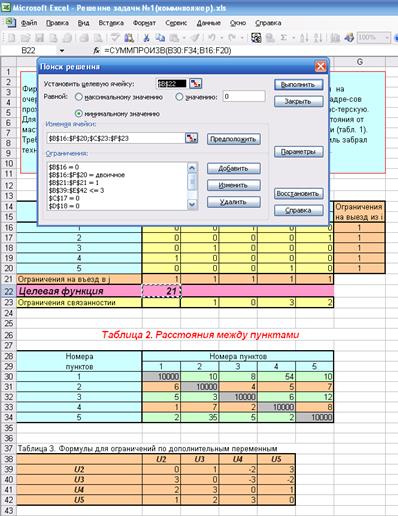Select the максимальному значению radio option
The image size is (398, 516).
(x=79, y=97)
